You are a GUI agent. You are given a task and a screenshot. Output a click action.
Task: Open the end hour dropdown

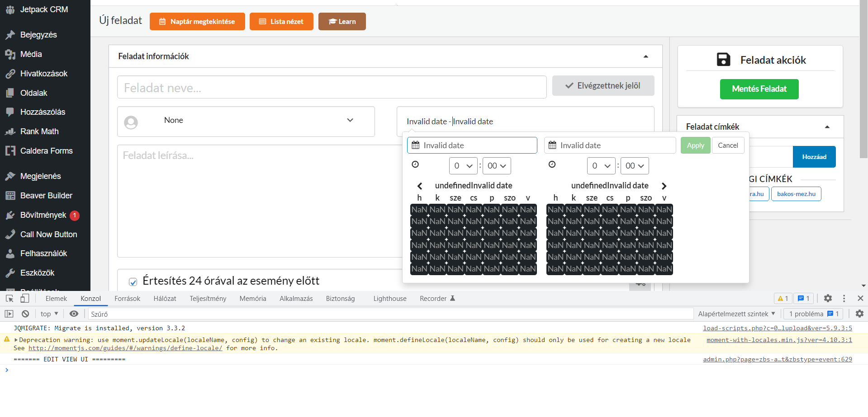(601, 166)
